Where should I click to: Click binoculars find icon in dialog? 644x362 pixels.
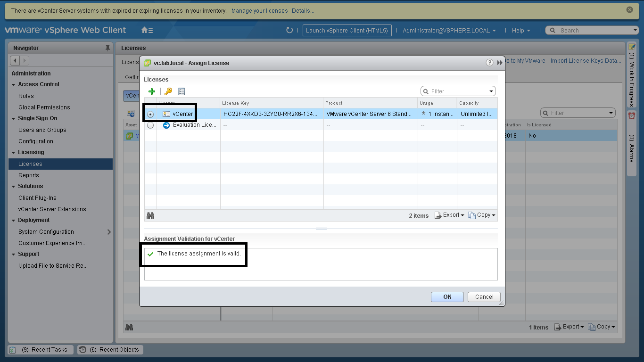[x=150, y=215]
